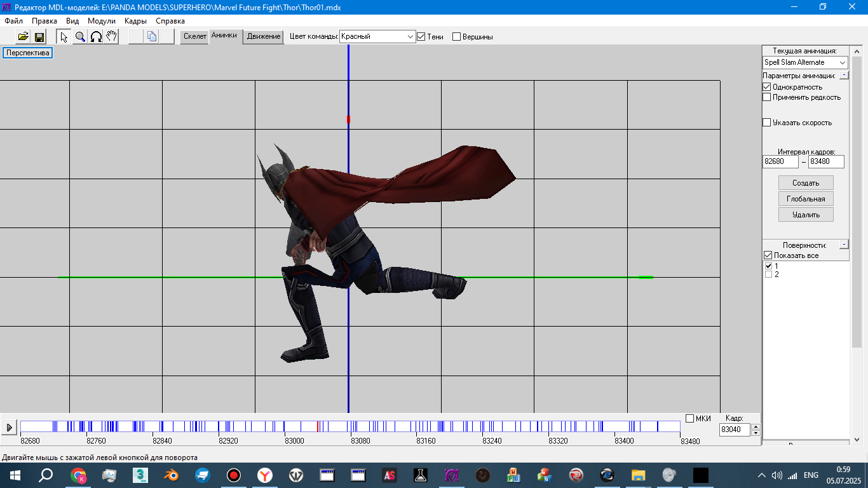Select the magnifier zoom tool
868x488 pixels.
click(80, 37)
